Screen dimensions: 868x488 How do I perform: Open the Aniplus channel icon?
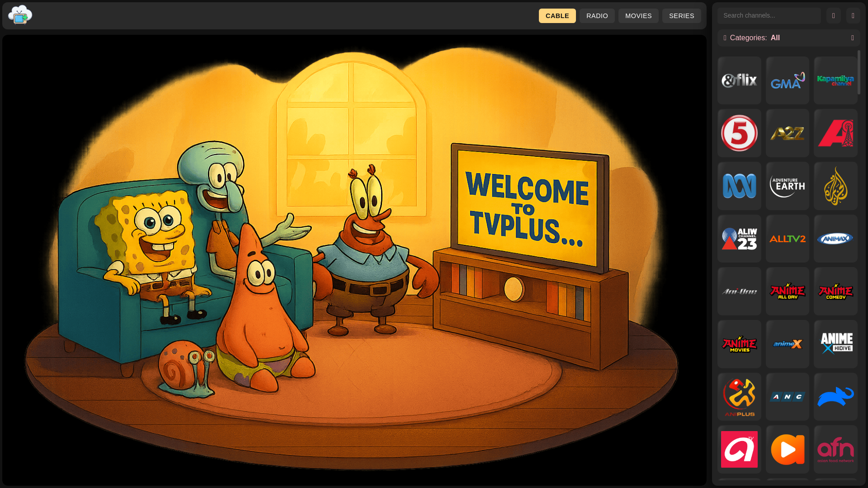click(x=739, y=397)
